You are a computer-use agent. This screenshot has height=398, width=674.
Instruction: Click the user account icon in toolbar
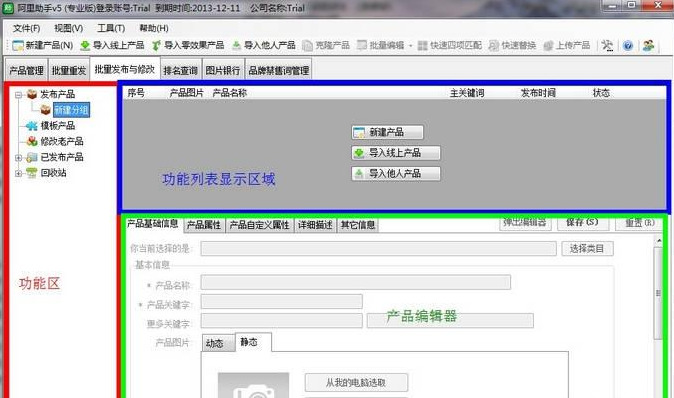coord(648,45)
